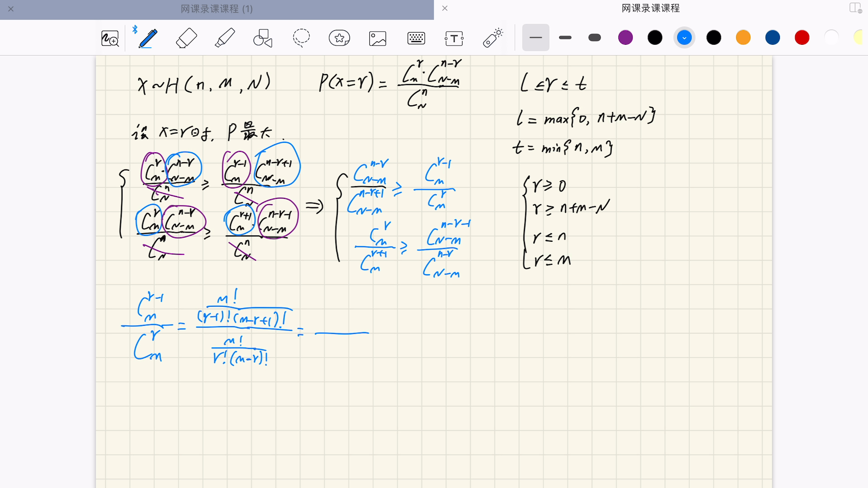
Task: Open the Zoom window tool
Action: (110, 38)
